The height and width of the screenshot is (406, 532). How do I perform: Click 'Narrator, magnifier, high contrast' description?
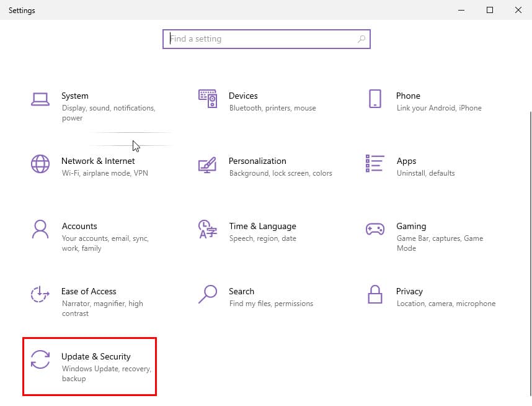pos(102,309)
